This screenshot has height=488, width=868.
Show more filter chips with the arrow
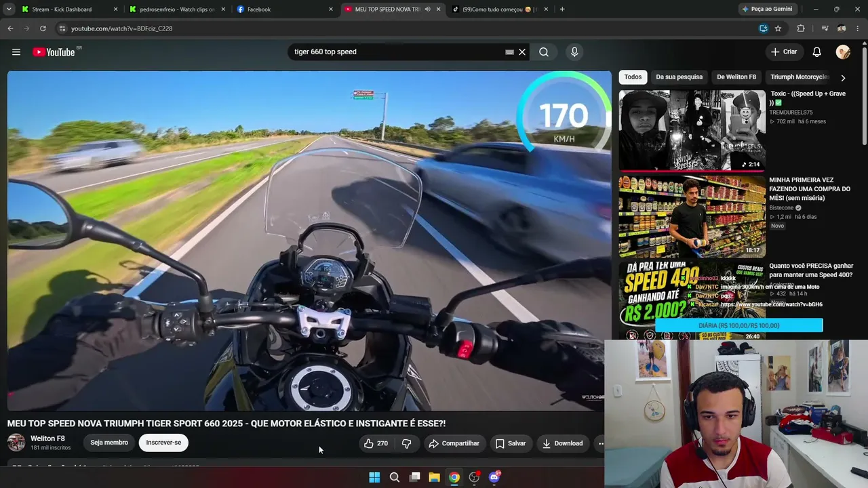click(843, 77)
